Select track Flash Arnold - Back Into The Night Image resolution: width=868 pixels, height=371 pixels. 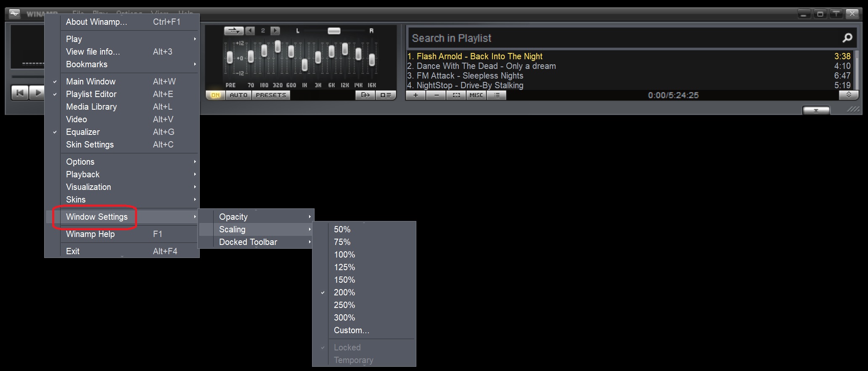pos(629,56)
